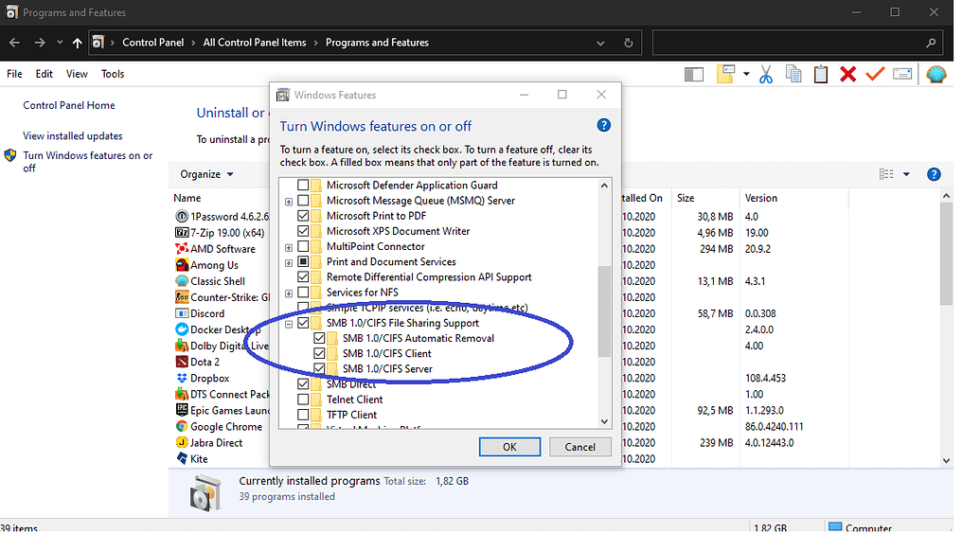Screen dimensions: 980x551
Task: Click the Paste clipboard icon
Action: [x=821, y=74]
